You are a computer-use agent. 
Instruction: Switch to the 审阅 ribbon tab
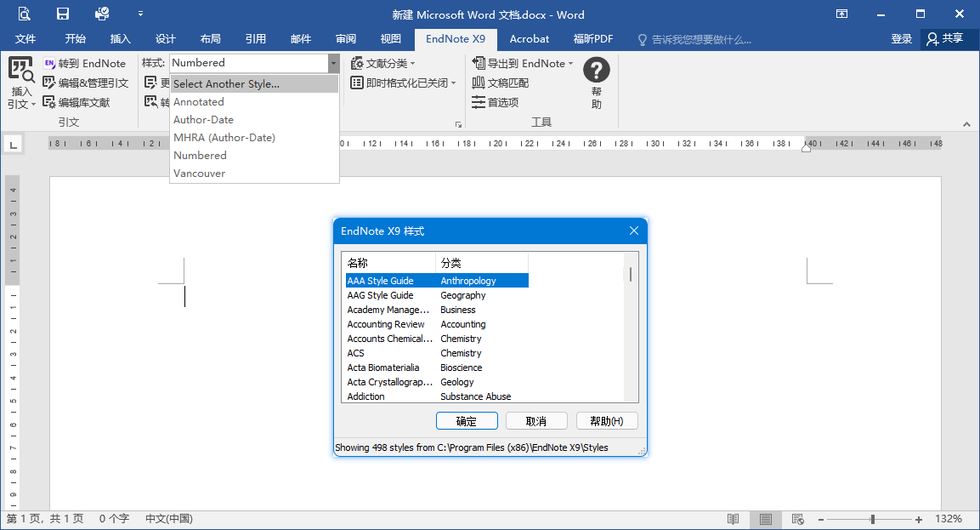(x=346, y=38)
